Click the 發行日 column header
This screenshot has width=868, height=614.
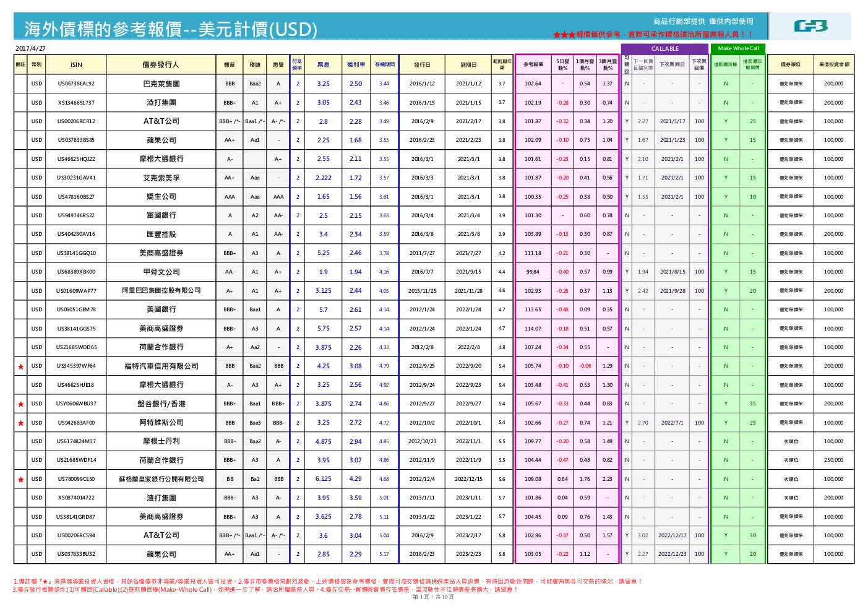coord(422,64)
